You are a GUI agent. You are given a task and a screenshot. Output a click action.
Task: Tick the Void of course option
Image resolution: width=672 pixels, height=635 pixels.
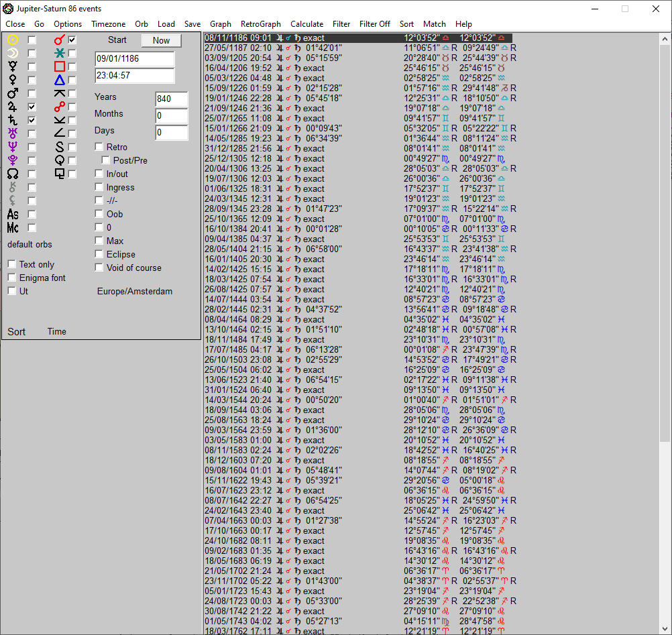pos(99,268)
